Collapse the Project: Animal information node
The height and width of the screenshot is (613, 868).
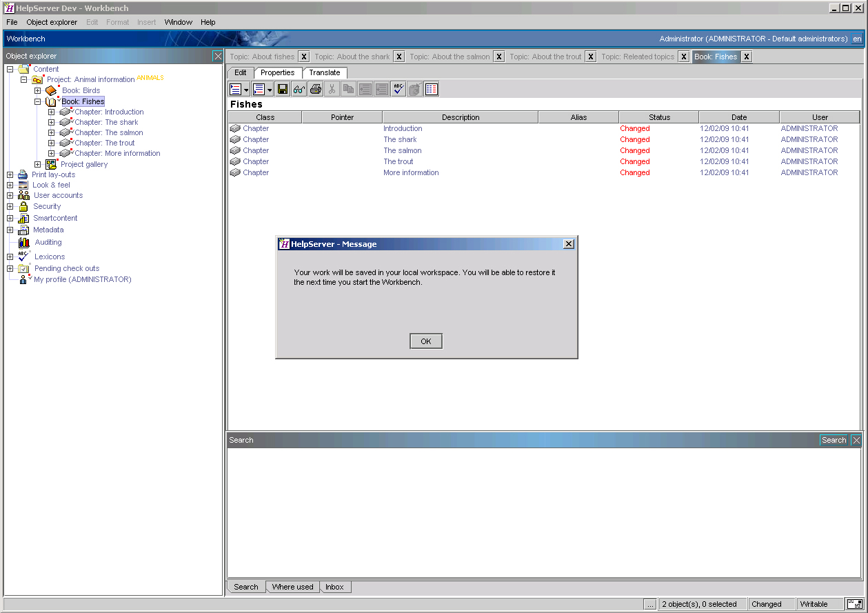click(24, 79)
